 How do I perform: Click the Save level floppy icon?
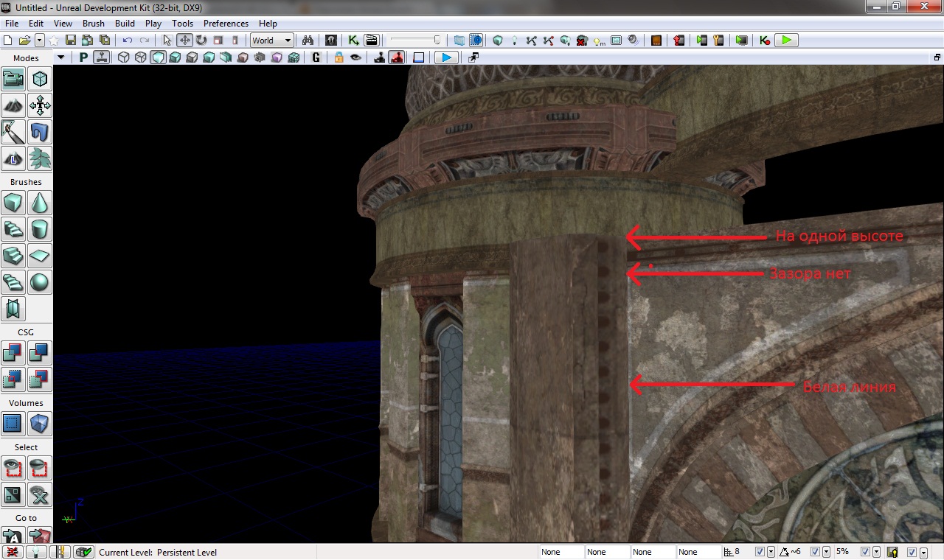(71, 41)
